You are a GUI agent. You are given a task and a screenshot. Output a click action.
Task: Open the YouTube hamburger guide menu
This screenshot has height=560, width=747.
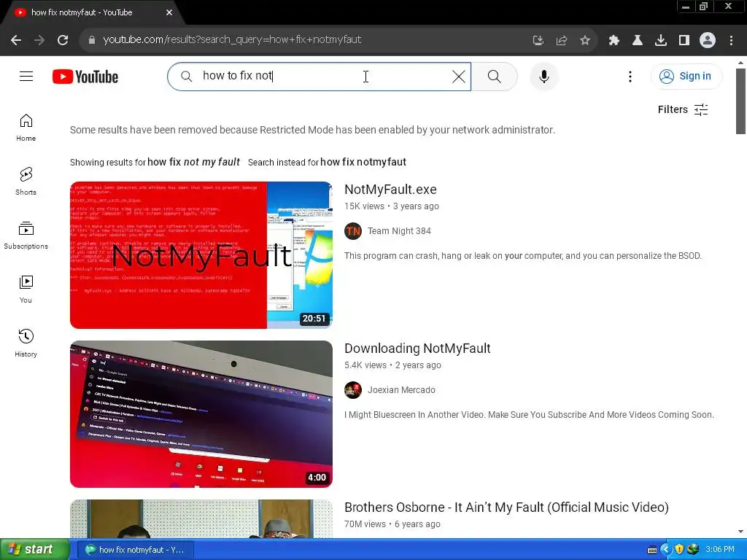coord(26,76)
